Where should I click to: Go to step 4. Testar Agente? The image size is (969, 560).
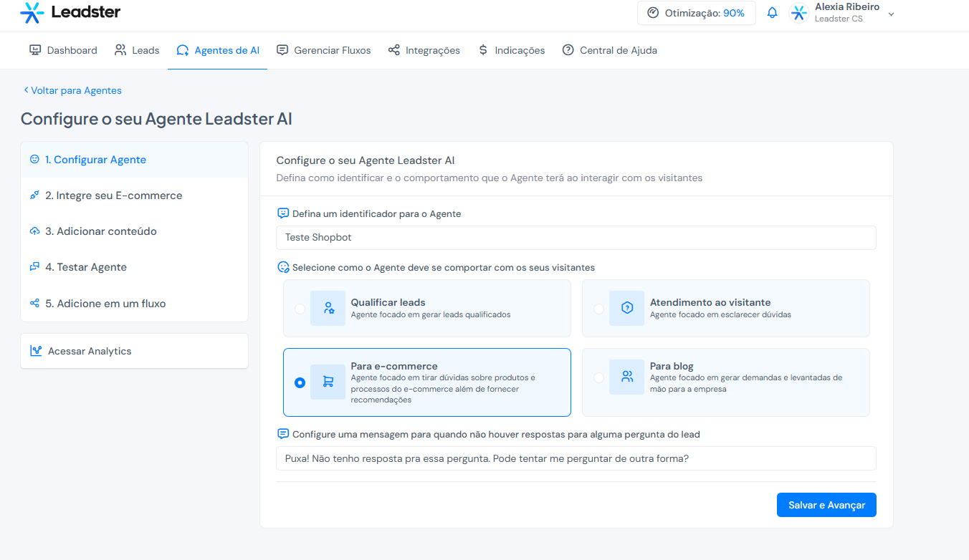[135, 267]
